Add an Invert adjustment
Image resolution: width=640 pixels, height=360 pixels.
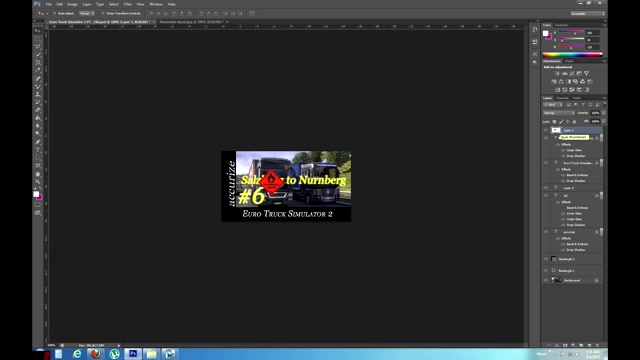tap(557, 90)
